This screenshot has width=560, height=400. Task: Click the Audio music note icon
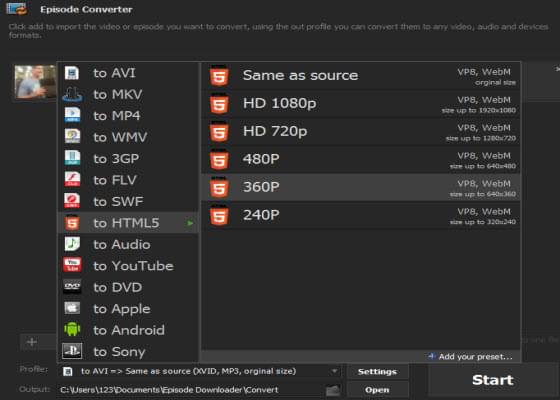coord(72,244)
